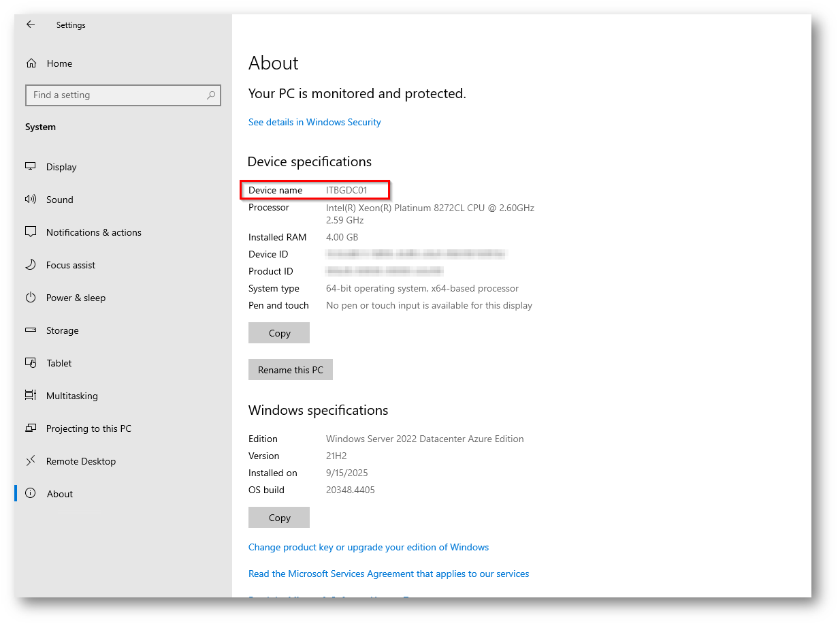
Task: Click the Power & sleep icon
Action: 31,298
